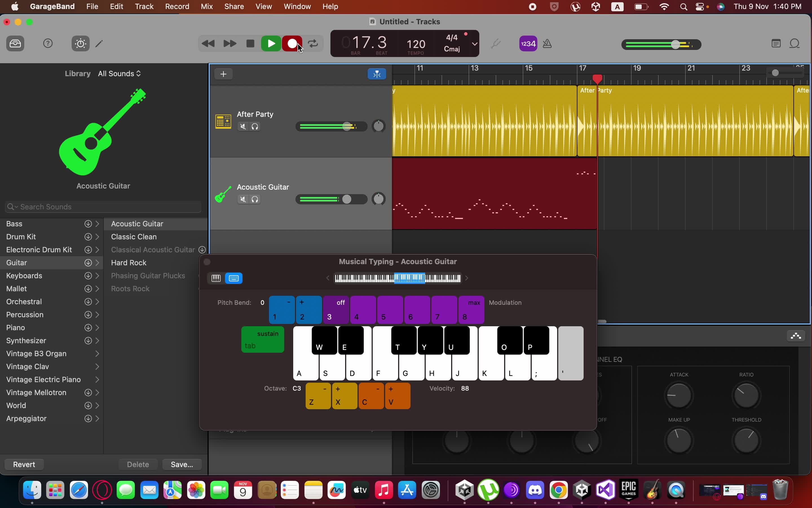Toggle the Cycle loop button
The height and width of the screenshot is (508, 812).
313,44
